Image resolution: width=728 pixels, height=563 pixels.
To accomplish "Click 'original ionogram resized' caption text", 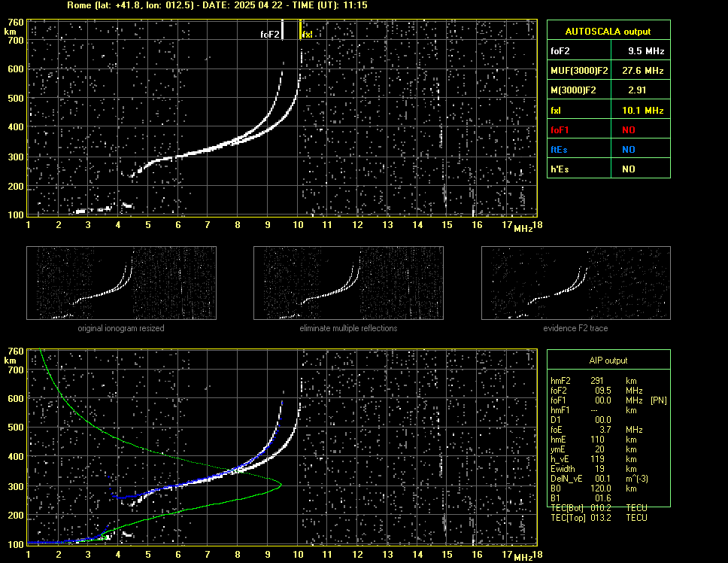I will pyautogui.click(x=121, y=328).
